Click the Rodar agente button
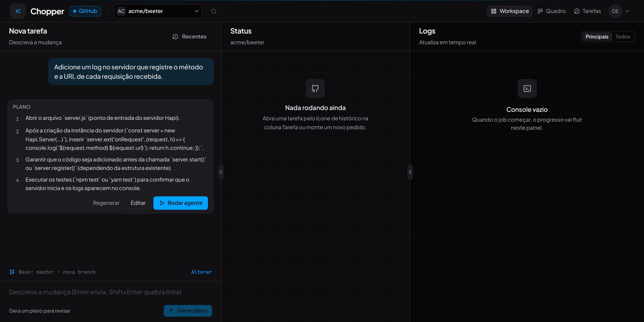 (180, 203)
